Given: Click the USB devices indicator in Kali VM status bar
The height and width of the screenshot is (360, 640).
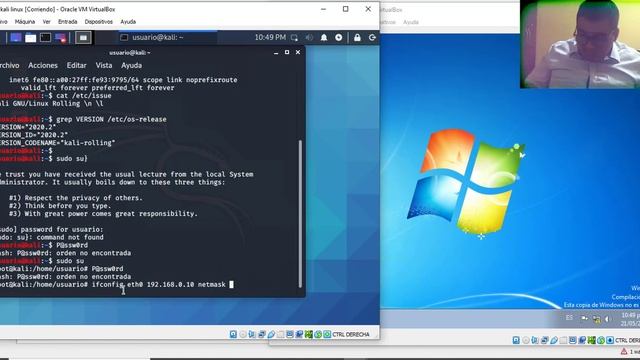Looking at the screenshot, I should [x=271, y=334].
